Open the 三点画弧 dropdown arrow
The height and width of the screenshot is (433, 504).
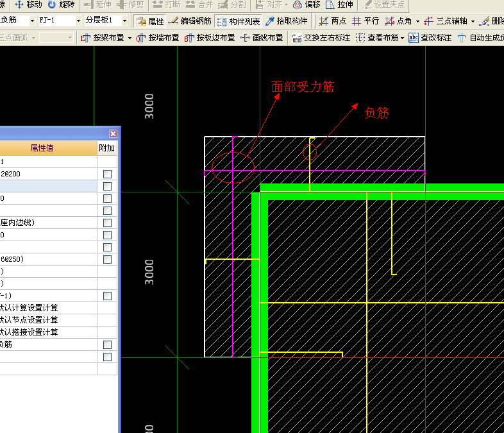click(x=33, y=38)
